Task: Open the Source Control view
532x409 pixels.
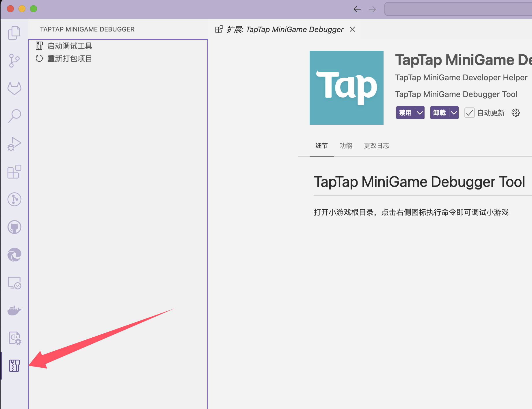Action: click(14, 61)
